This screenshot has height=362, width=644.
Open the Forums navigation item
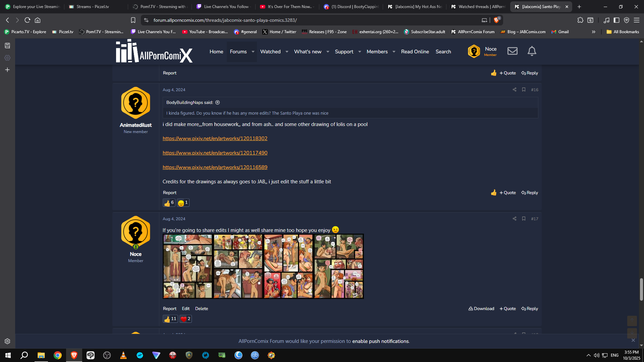pos(238,52)
